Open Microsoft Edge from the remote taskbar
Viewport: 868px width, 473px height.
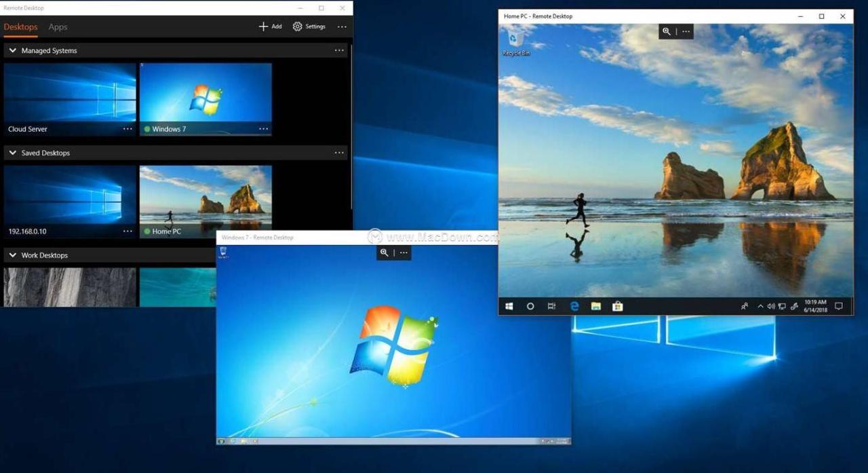point(574,306)
